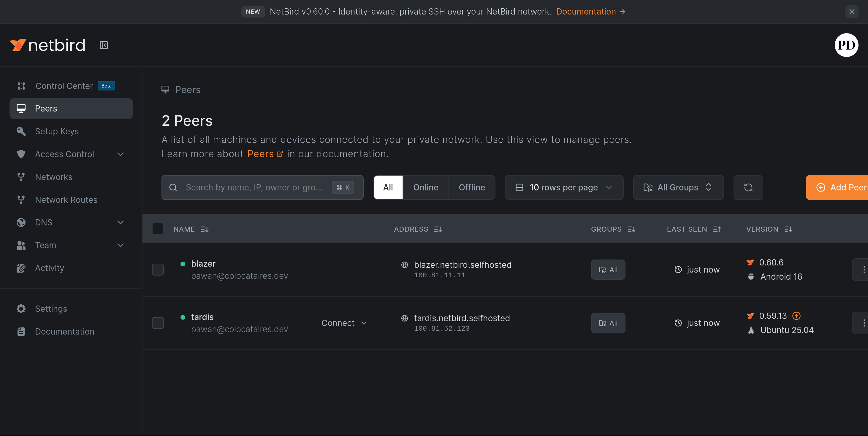Viewport: 868px width, 436px height.
Task: Collapse the sidebar with the panel icon
Action: [104, 45]
